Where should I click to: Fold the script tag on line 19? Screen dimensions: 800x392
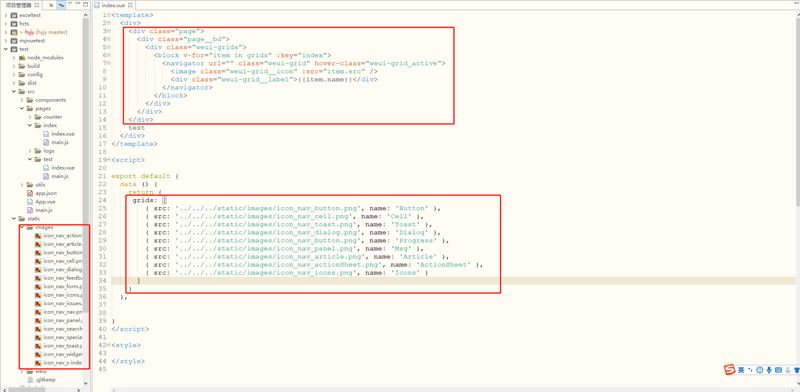click(x=109, y=160)
